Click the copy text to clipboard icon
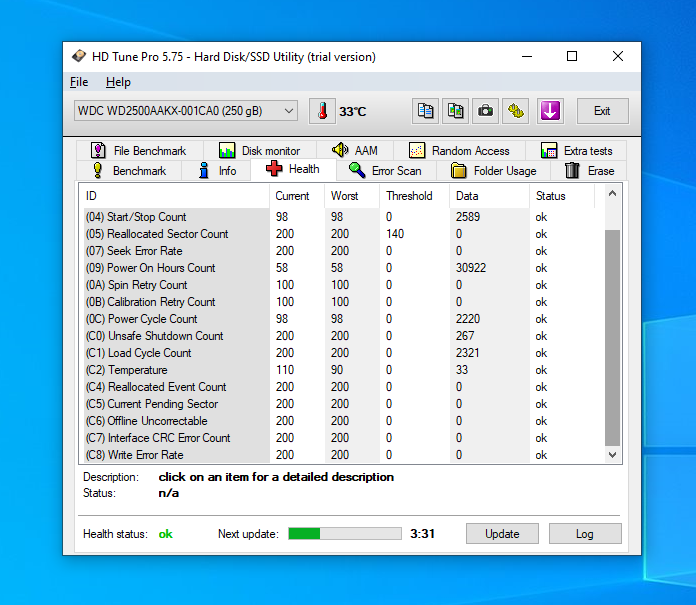Viewport: 696px width, 605px height. 426,111
